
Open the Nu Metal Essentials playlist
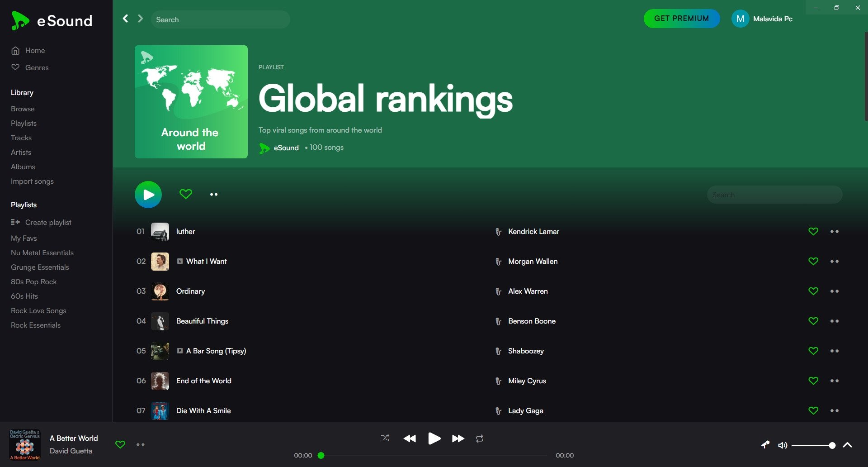pos(42,253)
